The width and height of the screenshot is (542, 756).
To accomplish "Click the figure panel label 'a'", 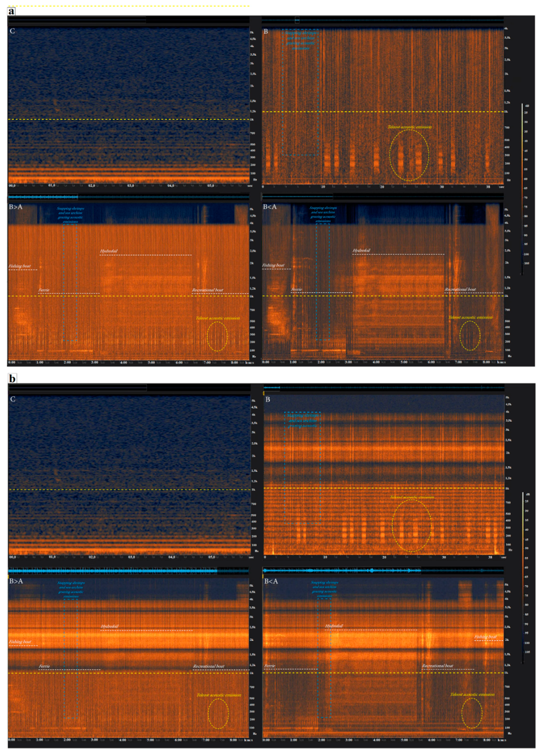I will pyautogui.click(x=11, y=12).
